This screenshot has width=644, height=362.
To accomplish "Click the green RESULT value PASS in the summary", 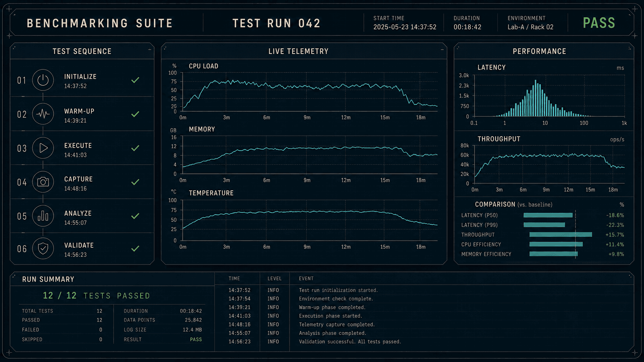I will tap(196, 339).
